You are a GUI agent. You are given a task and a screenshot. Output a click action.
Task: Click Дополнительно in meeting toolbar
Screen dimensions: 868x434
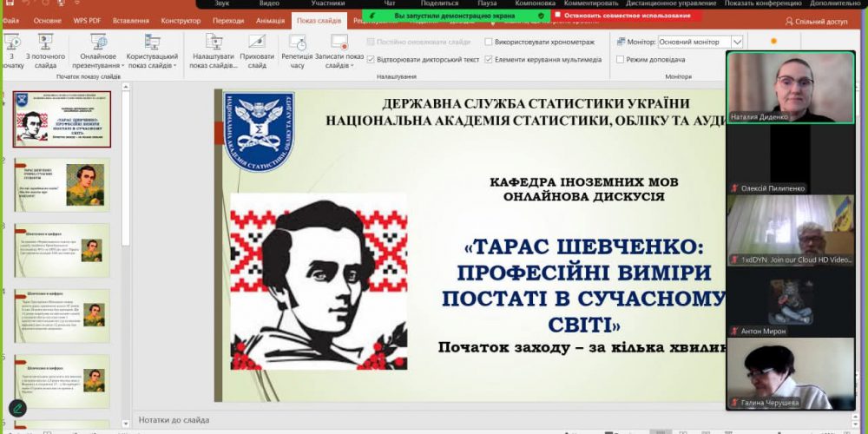point(835,3)
